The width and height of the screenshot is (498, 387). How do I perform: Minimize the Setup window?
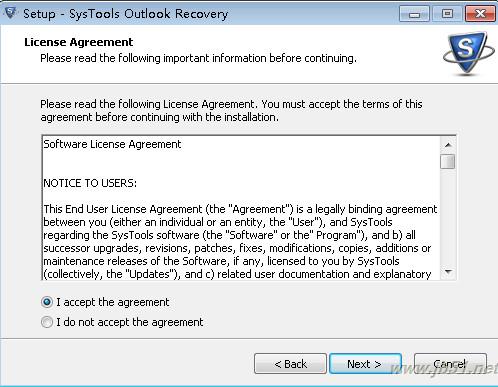414,14
